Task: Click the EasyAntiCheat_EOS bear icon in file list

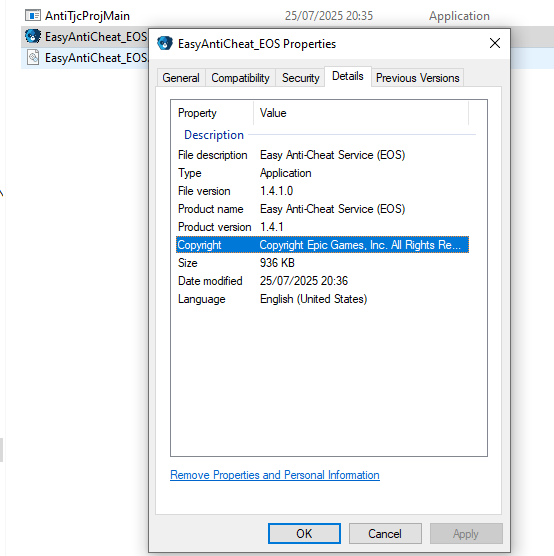Action: (33, 37)
